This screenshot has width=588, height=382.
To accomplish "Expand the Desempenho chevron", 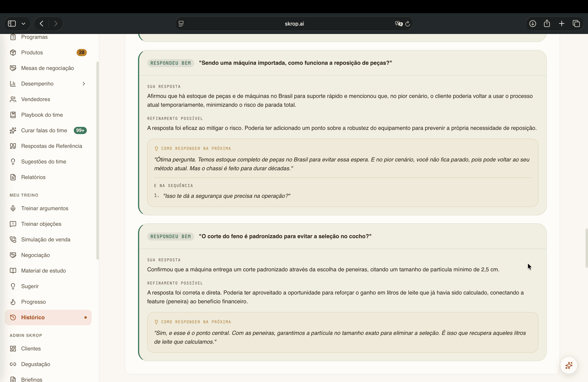I will coord(84,84).
